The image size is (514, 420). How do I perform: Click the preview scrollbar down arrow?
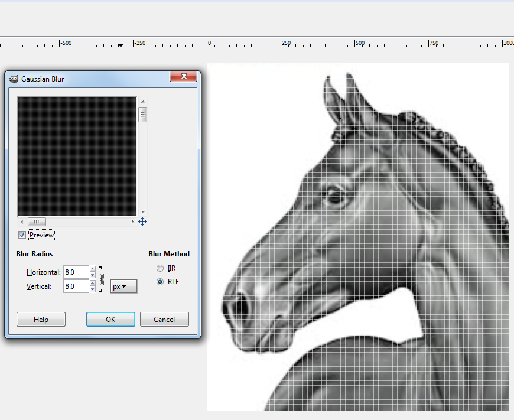(142, 212)
